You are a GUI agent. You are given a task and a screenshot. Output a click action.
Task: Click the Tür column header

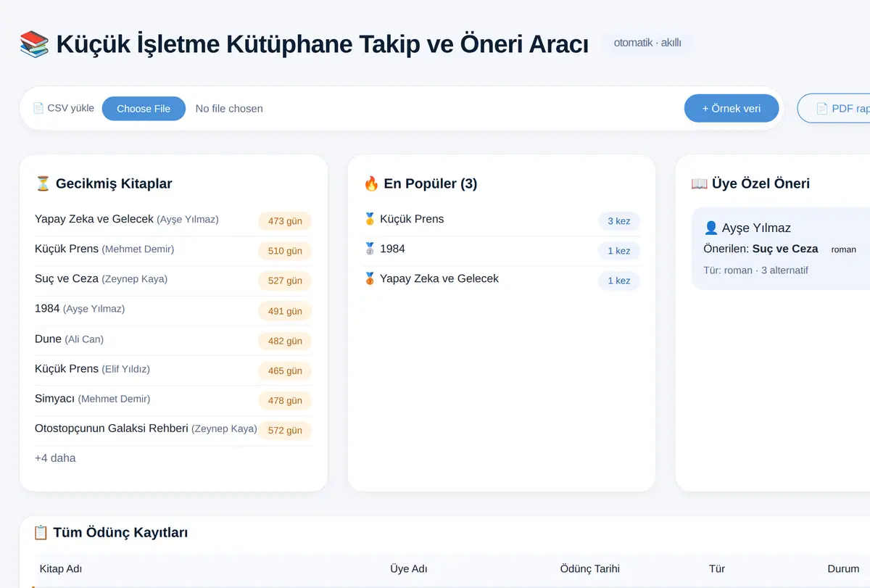pyautogui.click(x=717, y=569)
